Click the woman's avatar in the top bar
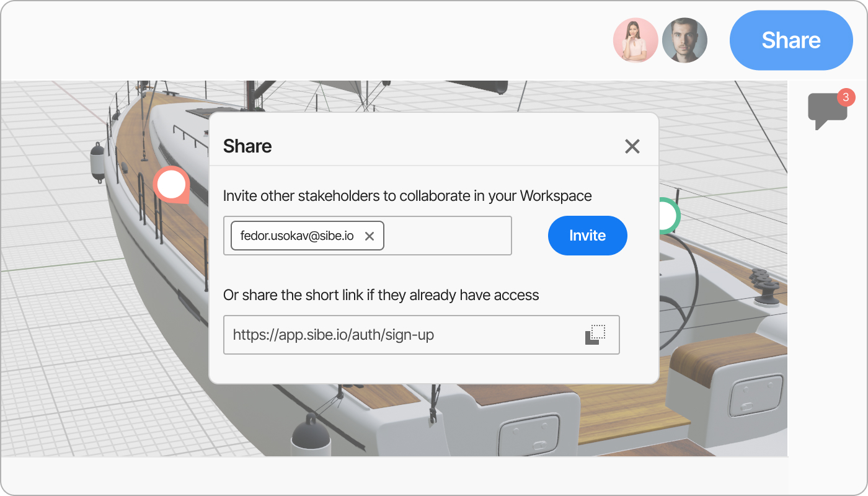This screenshot has width=868, height=496. 635,40
